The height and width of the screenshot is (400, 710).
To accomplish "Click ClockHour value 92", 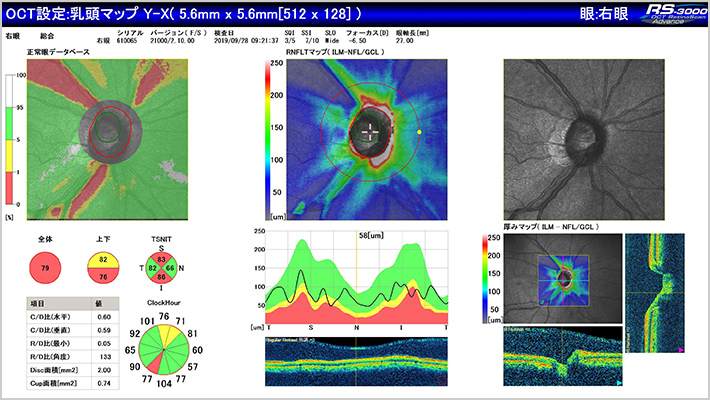I will pos(135,333).
